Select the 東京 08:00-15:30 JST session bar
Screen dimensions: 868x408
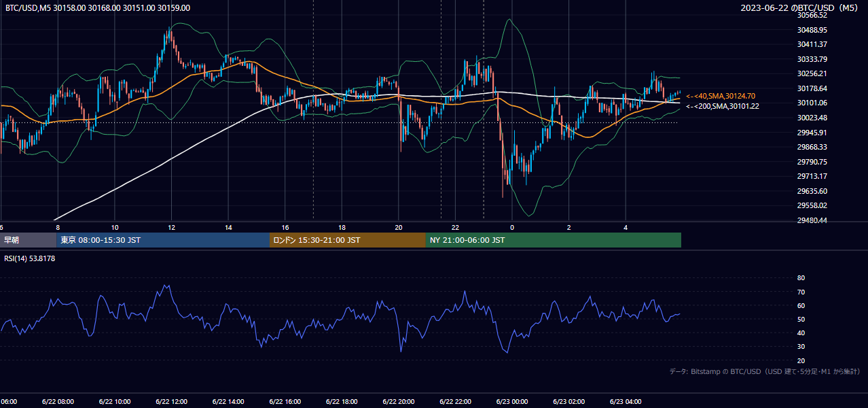[x=163, y=240]
